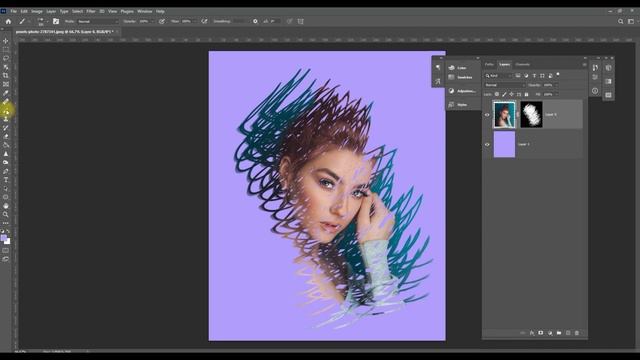
Task: Switch to the Paths tab
Action: (x=489, y=64)
